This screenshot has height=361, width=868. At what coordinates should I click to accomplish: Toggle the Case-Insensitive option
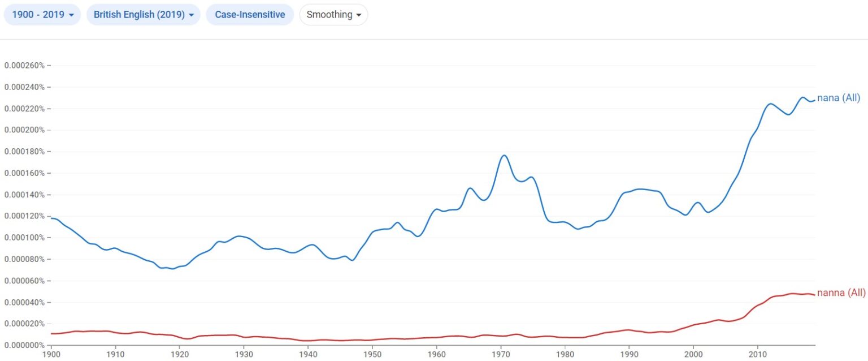coord(250,14)
